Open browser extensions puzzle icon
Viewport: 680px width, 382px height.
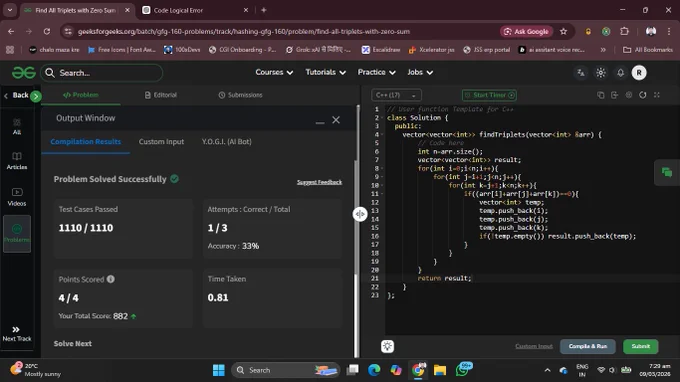(624, 31)
